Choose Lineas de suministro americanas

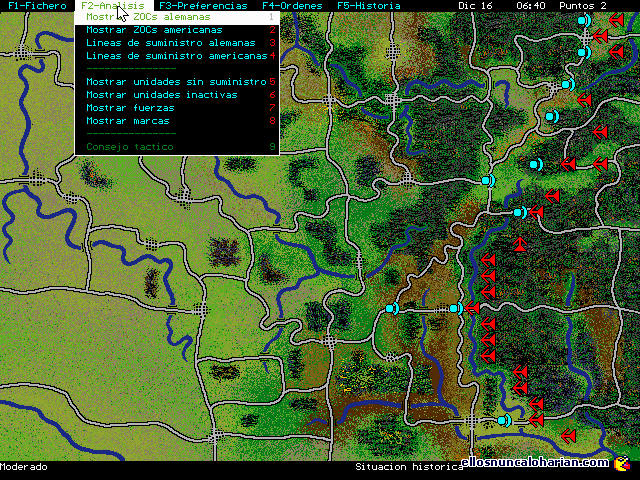(177, 56)
